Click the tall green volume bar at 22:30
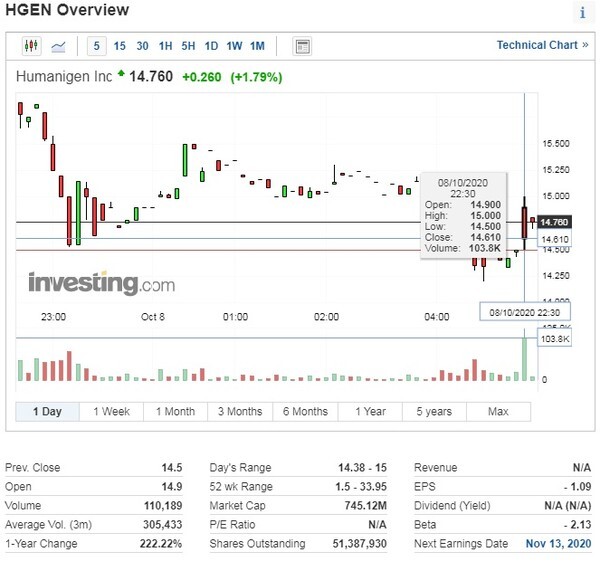 point(524,359)
